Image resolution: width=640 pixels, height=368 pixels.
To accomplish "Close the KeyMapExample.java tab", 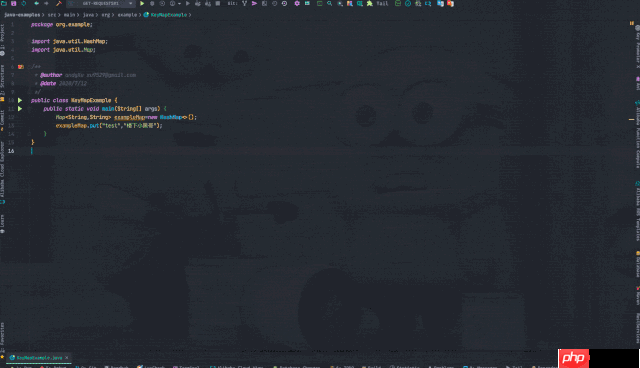I will 67,358.
